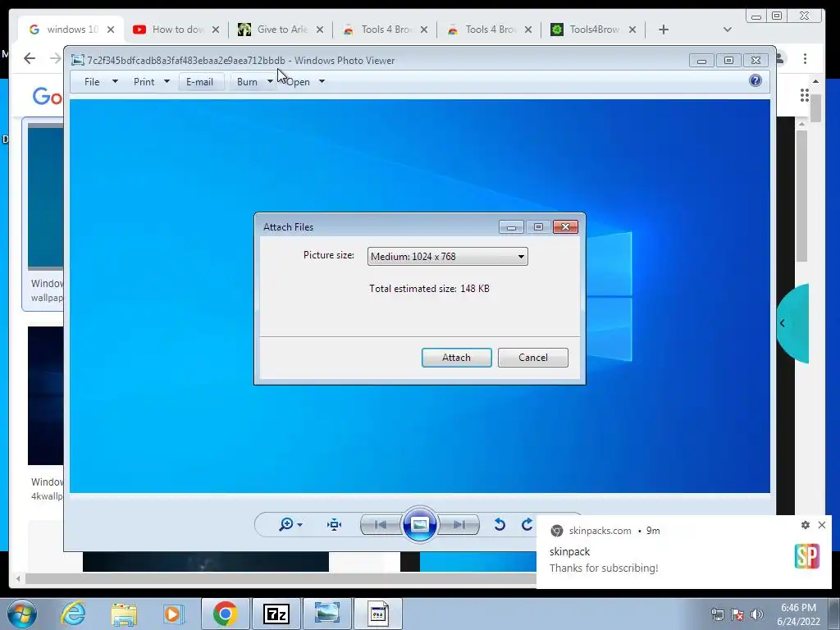Screen dimensions: 840x630
Task: Click the E-mail toolbar button
Action: point(200,81)
